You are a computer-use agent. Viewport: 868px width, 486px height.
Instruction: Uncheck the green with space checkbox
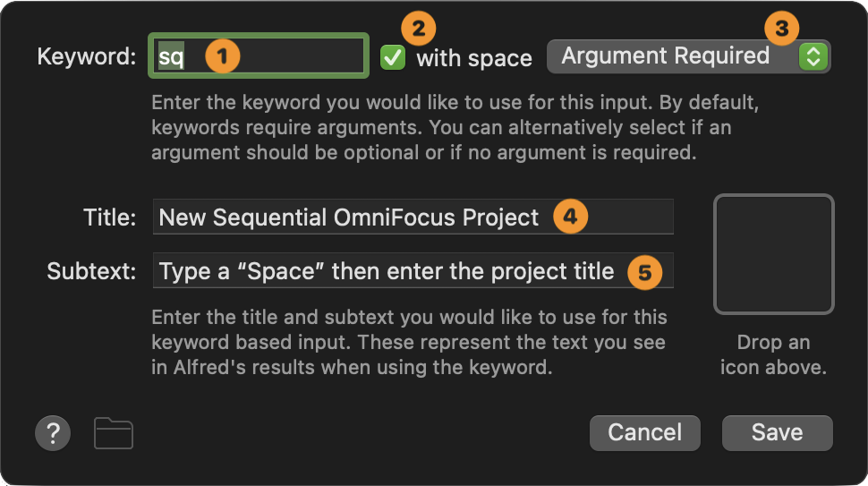click(393, 57)
